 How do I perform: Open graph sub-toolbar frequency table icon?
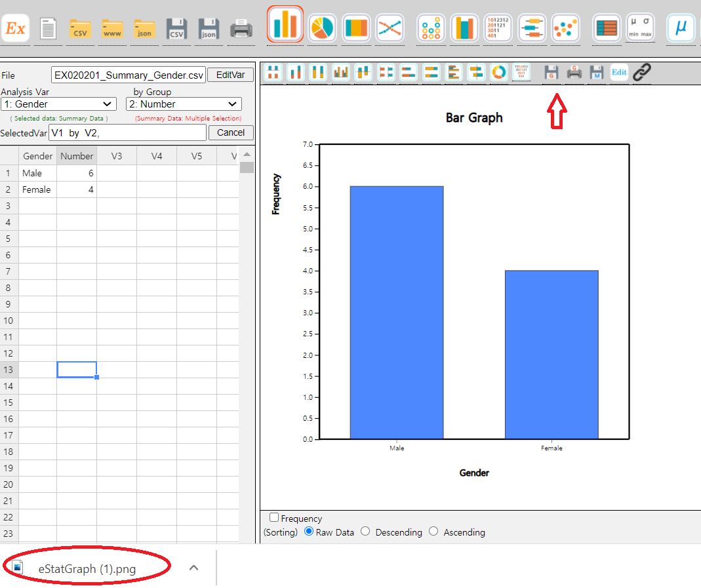tap(522, 72)
